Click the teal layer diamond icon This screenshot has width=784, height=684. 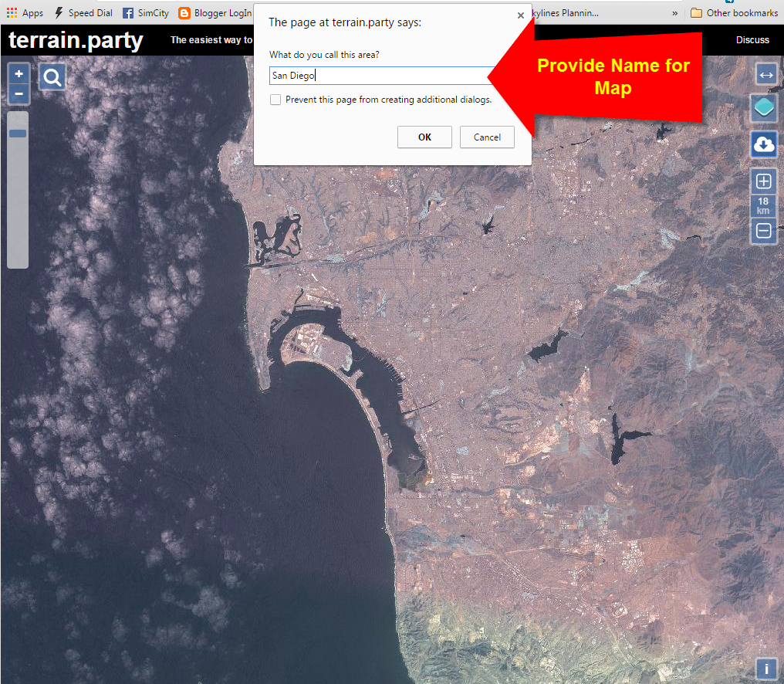(763, 107)
